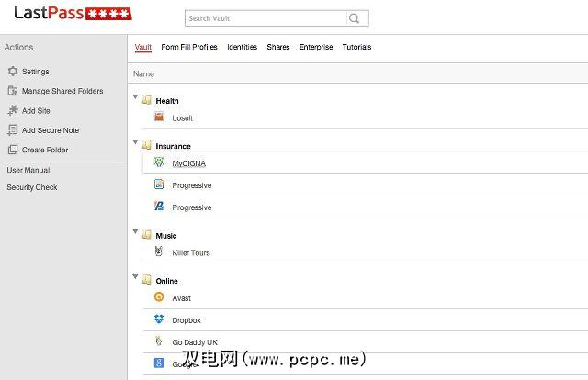Click the Add Secure Note icon

pyautogui.click(x=13, y=130)
